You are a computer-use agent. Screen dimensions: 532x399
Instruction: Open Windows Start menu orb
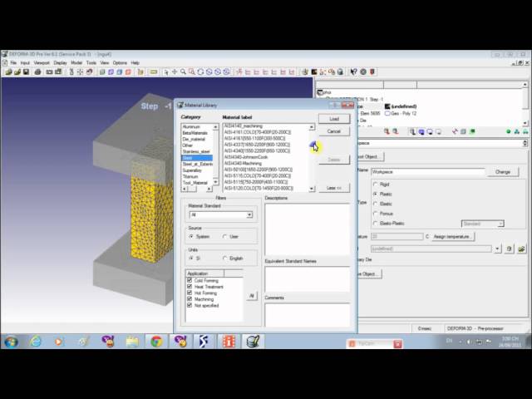(x=11, y=342)
